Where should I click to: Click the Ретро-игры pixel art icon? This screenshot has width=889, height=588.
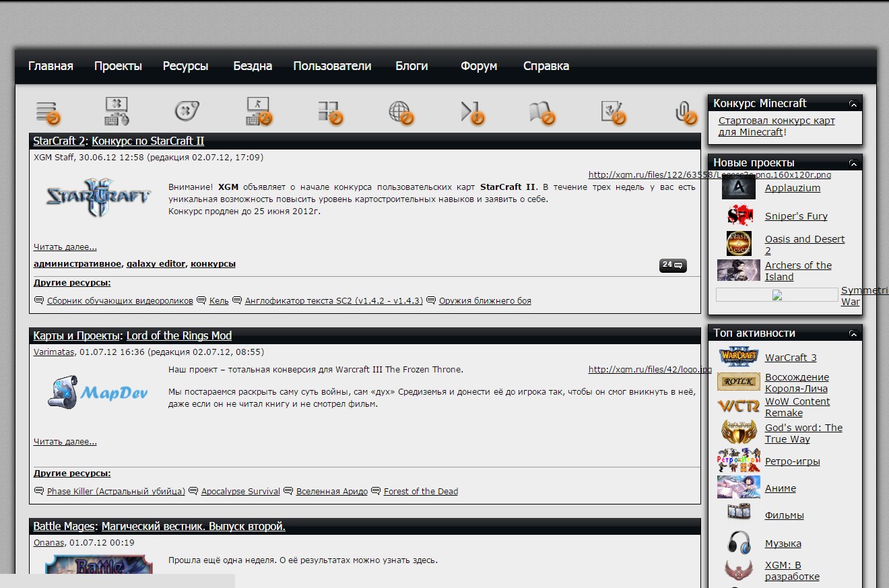coord(739,461)
